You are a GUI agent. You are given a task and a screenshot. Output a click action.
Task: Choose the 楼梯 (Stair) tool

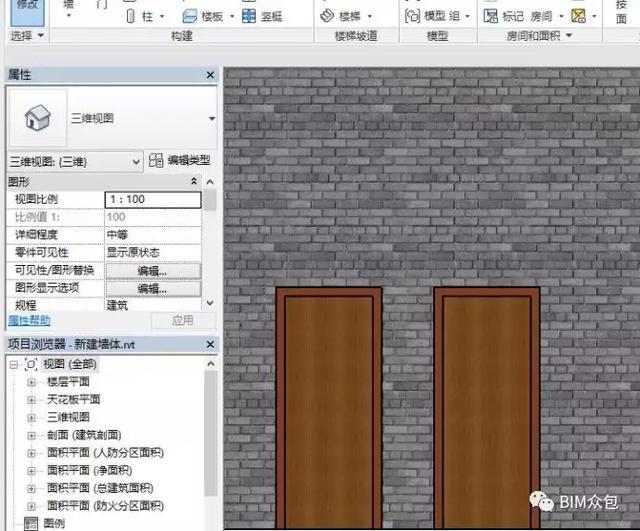(x=342, y=17)
